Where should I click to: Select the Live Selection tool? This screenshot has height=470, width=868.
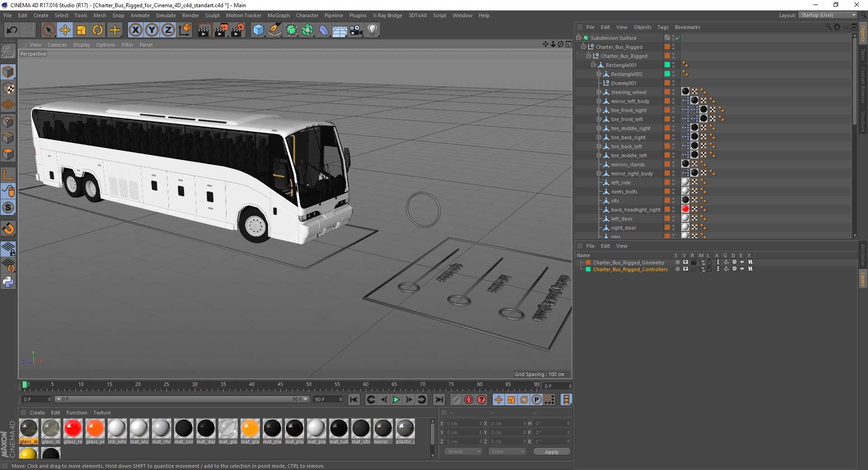(48, 30)
